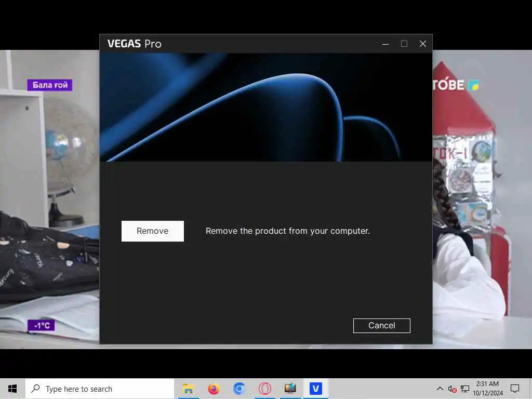Open the notification center icon
The image size is (532, 399).
515,389
